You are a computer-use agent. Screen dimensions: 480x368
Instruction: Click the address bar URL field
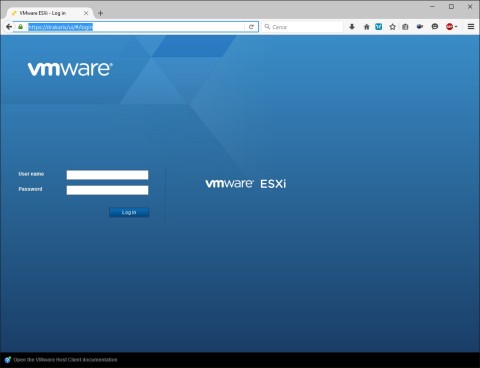click(135, 27)
